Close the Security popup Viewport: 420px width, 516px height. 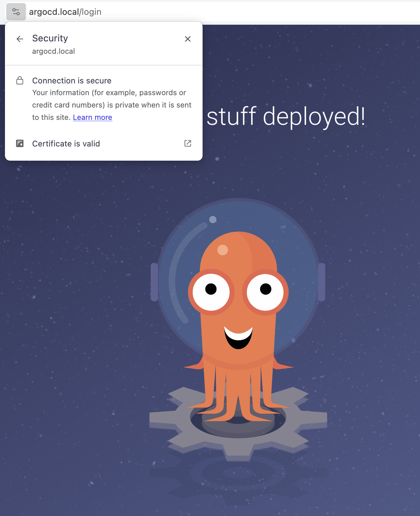[188, 39]
